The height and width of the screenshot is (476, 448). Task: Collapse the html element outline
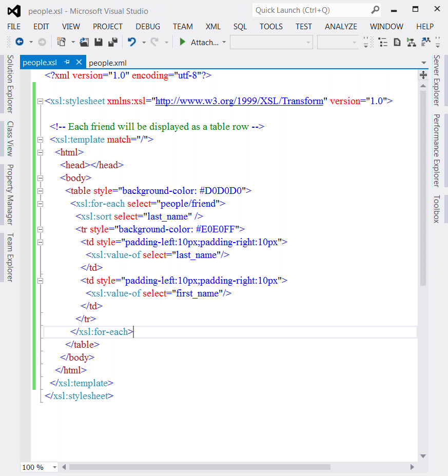(40, 152)
